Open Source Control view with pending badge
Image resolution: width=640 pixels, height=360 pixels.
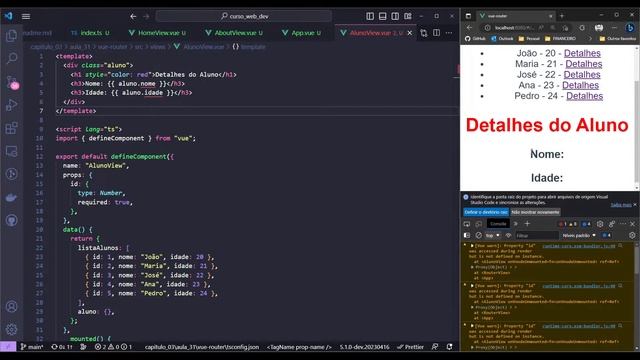(12, 82)
